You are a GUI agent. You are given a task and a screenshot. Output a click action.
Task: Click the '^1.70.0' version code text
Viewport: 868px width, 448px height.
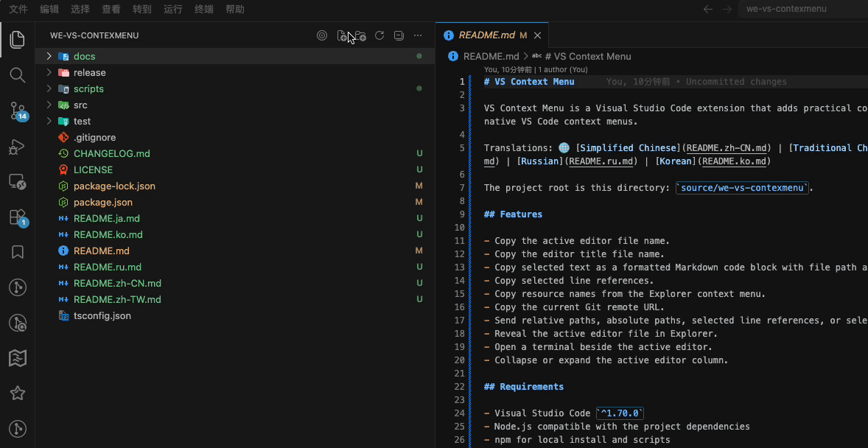point(620,413)
